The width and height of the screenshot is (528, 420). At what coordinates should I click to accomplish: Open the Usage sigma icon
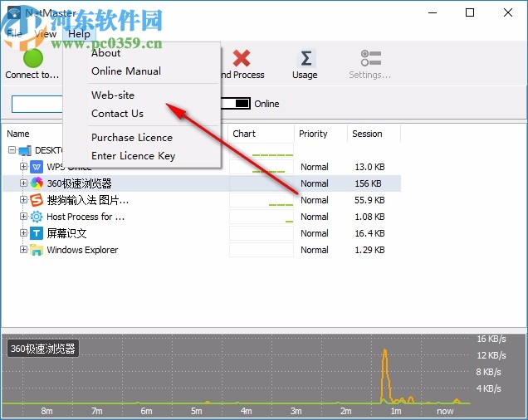click(x=306, y=58)
